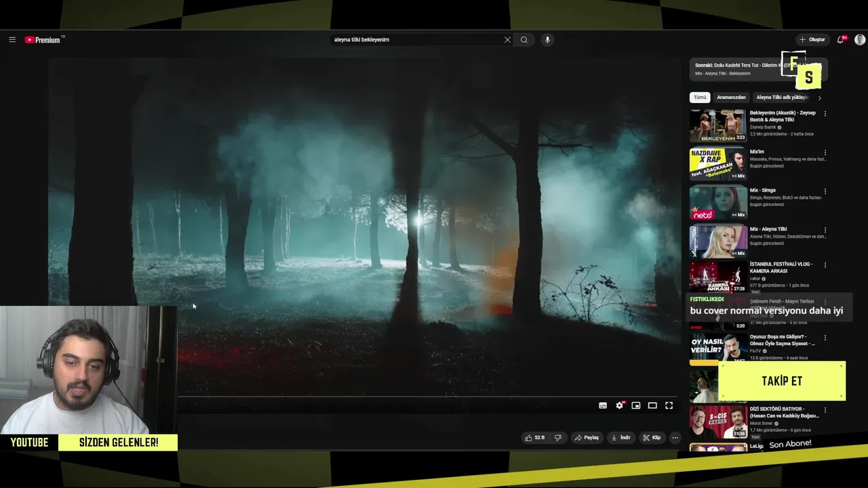Click the DİZİ SEKTÖRÜ BATIYOR title

click(784, 412)
